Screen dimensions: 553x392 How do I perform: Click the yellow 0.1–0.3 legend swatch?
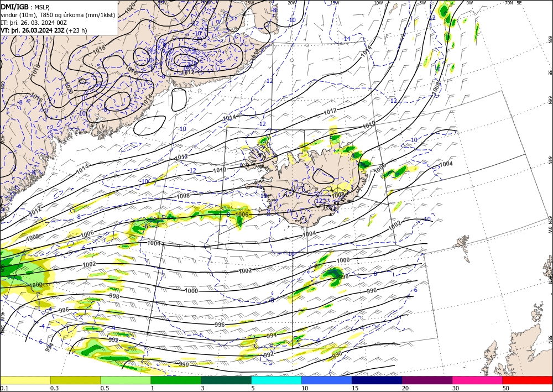(25, 380)
